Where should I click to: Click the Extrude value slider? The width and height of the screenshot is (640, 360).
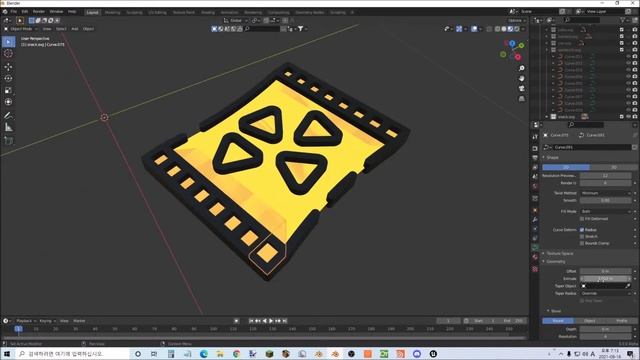(x=606, y=279)
